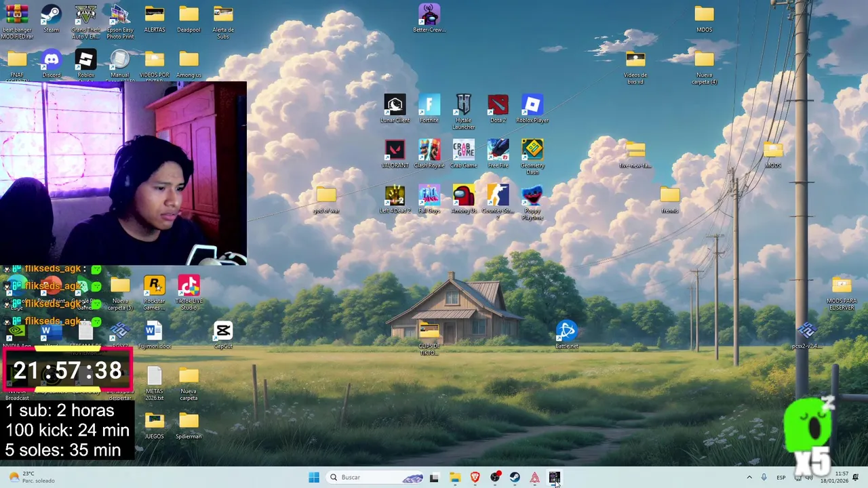Open Fortnite desktop shortcut
The width and height of the screenshot is (868, 488).
429,109
